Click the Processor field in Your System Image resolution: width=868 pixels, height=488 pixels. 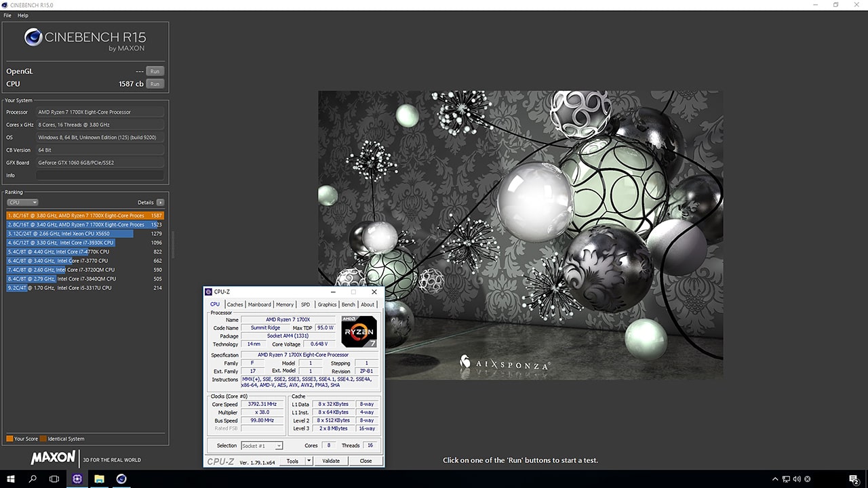100,112
